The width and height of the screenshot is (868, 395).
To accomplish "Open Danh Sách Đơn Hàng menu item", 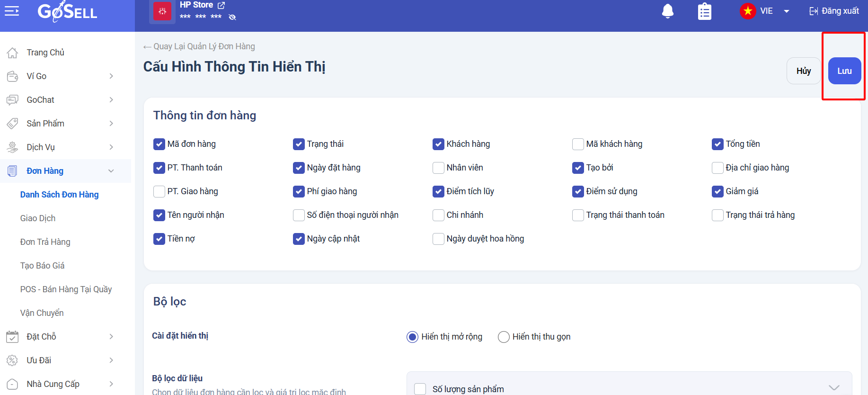I will click(x=59, y=195).
